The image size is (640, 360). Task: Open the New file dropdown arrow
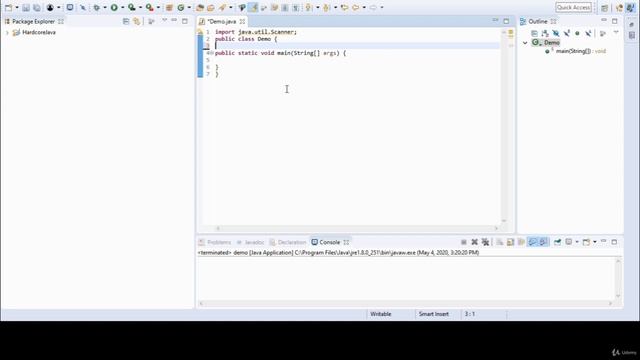(17, 7)
